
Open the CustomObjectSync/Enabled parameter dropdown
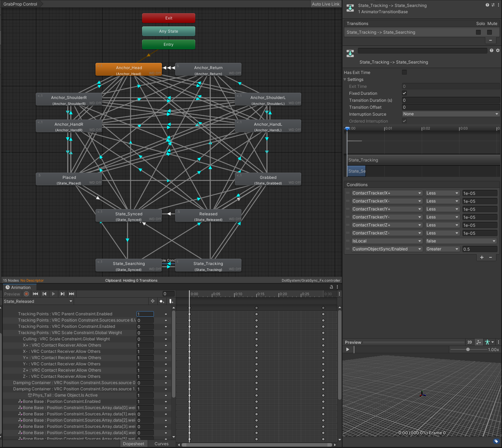coord(387,249)
